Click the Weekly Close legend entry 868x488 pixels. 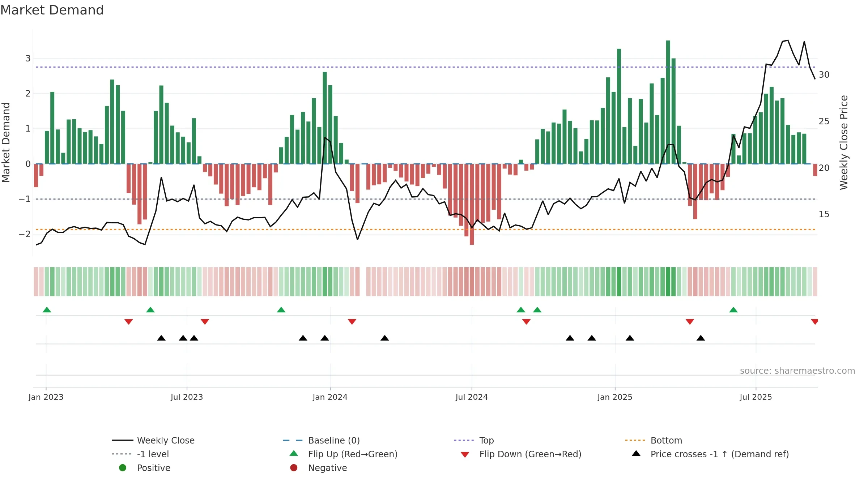[153, 440]
